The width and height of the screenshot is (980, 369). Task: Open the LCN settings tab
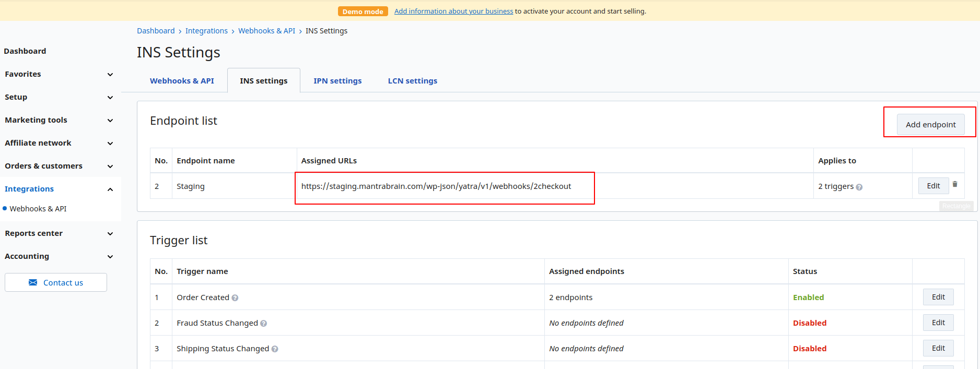[413, 81]
